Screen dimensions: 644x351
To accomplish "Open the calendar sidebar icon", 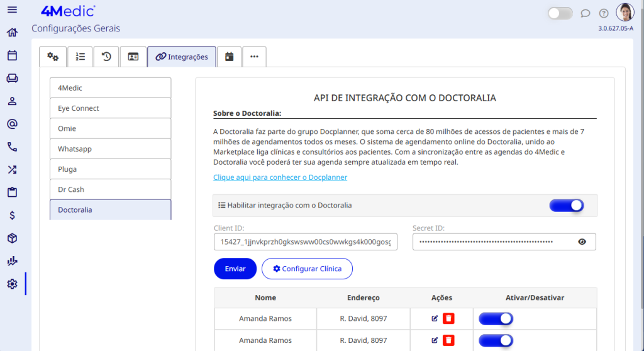I will tap(13, 55).
